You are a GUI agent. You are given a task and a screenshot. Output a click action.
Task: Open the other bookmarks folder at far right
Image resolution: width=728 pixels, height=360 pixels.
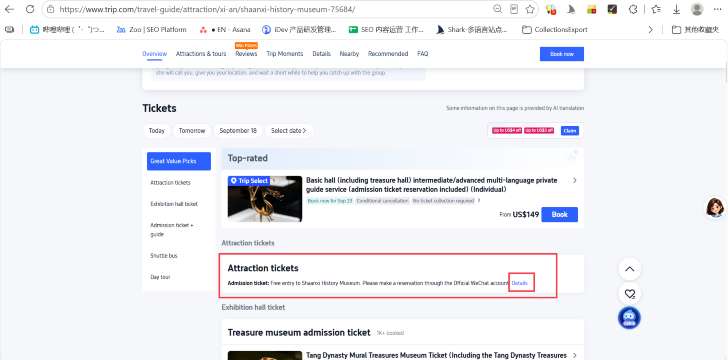point(696,30)
